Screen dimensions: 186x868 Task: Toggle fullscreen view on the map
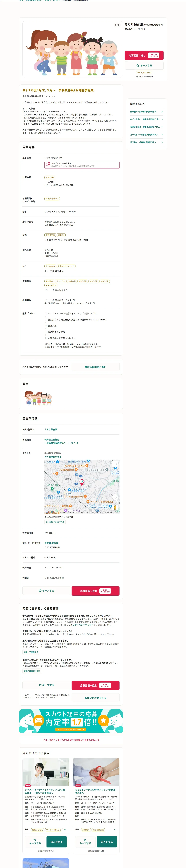click(x=115, y=464)
